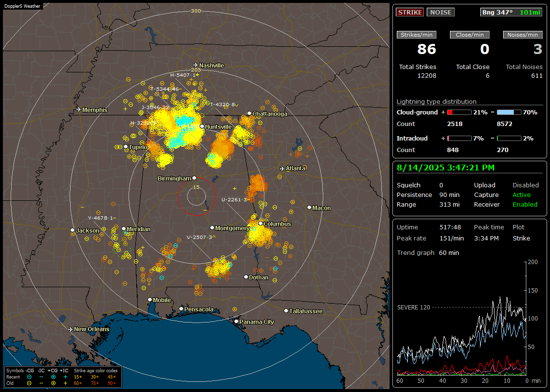550x392 pixels.
Task: Click the Dothan city marker
Action: pyautogui.click(x=246, y=277)
